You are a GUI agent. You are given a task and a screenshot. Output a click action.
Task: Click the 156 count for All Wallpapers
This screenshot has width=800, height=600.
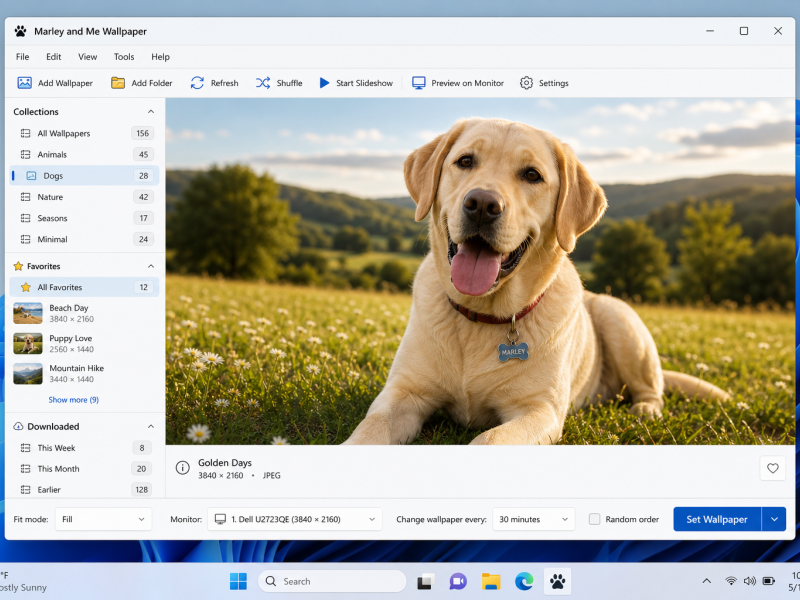[142, 133]
